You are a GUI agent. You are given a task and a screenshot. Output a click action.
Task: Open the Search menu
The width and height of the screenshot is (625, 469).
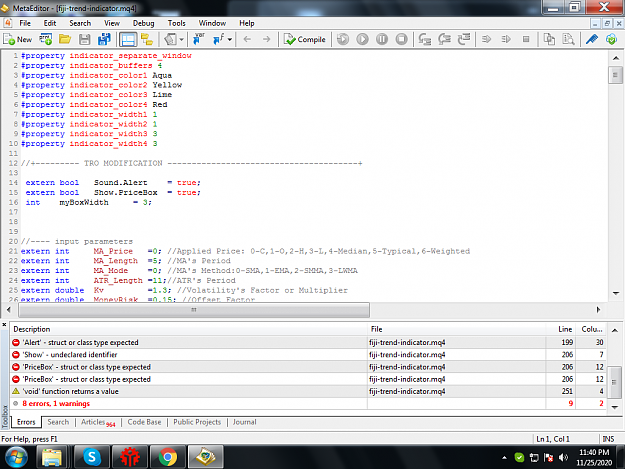coord(80,23)
